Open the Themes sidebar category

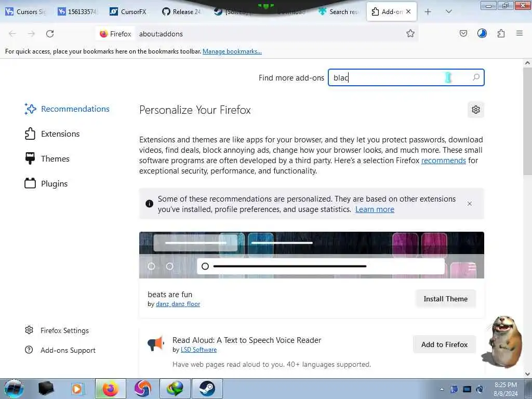(47, 158)
